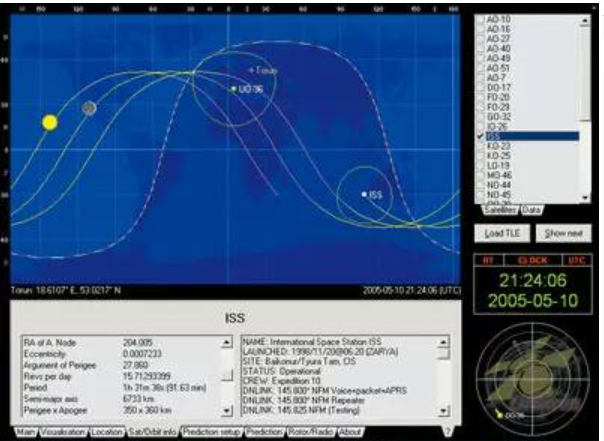The image size is (604, 441).
Task: Open the About tab
Action: (x=350, y=432)
